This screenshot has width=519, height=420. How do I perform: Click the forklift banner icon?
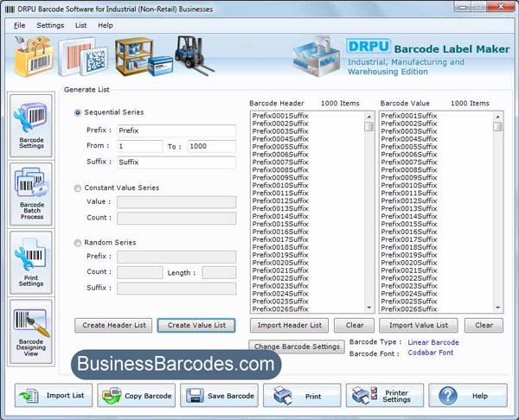coord(194,54)
